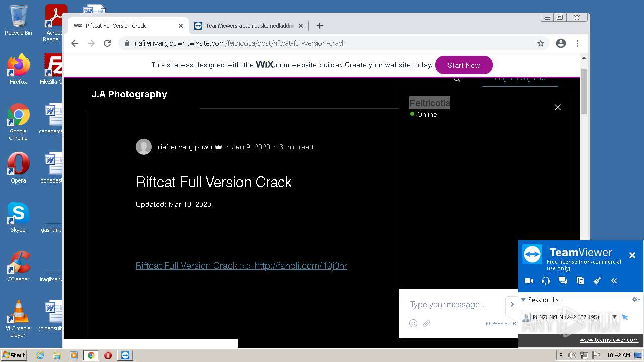The width and height of the screenshot is (644, 362).
Task: Open the TeamViewer chat bubbles
Action: coord(563,281)
